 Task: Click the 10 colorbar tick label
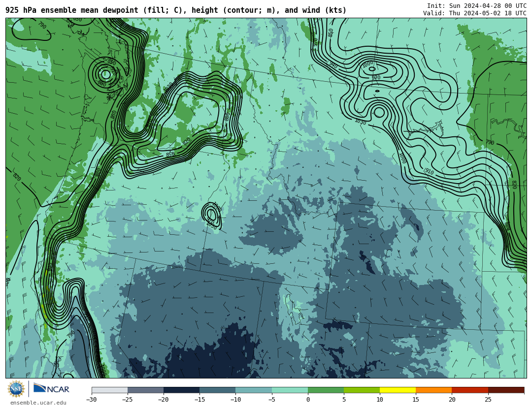pyautogui.click(x=380, y=400)
